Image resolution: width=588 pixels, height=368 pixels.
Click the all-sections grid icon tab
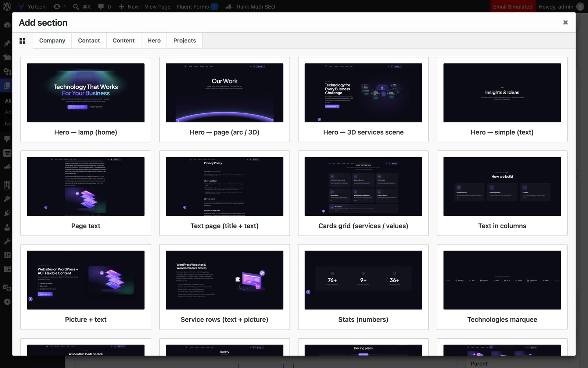coord(22,41)
